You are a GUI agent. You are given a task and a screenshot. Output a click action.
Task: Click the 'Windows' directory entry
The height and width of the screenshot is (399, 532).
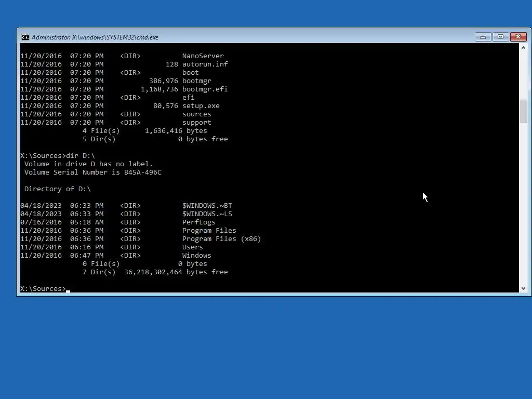point(197,256)
